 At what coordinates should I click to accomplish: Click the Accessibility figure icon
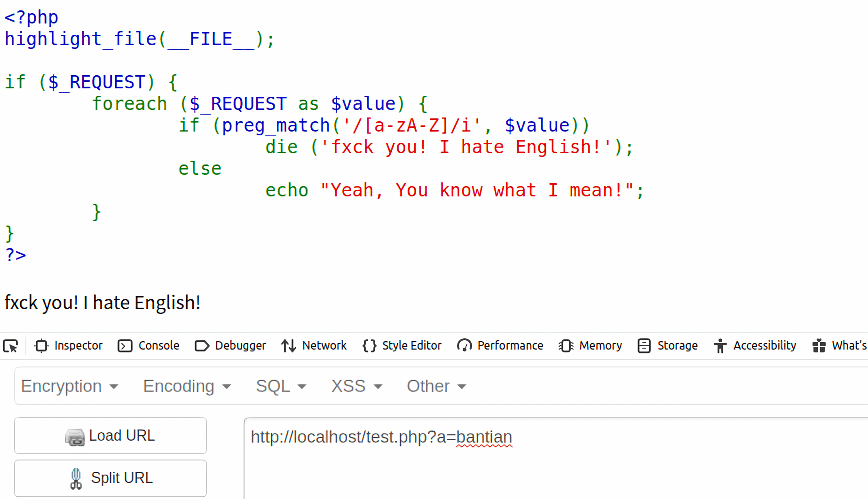click(x=720, y=346)
